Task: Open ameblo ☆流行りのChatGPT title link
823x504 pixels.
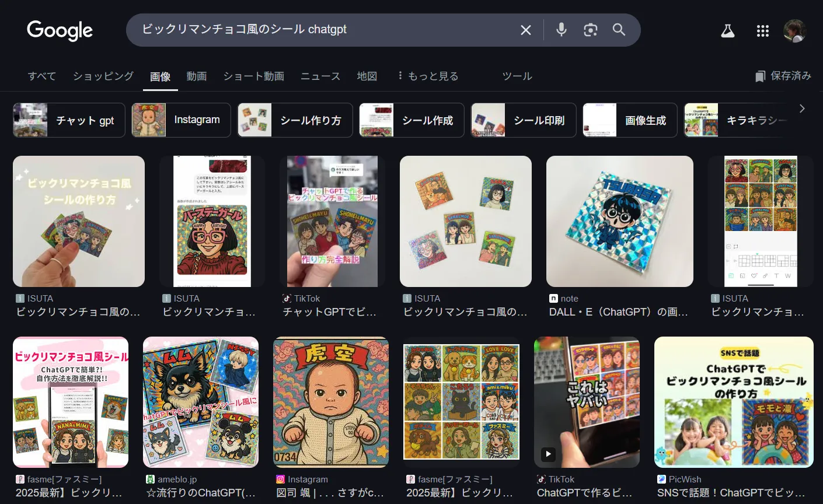Action: coord(201,493)
